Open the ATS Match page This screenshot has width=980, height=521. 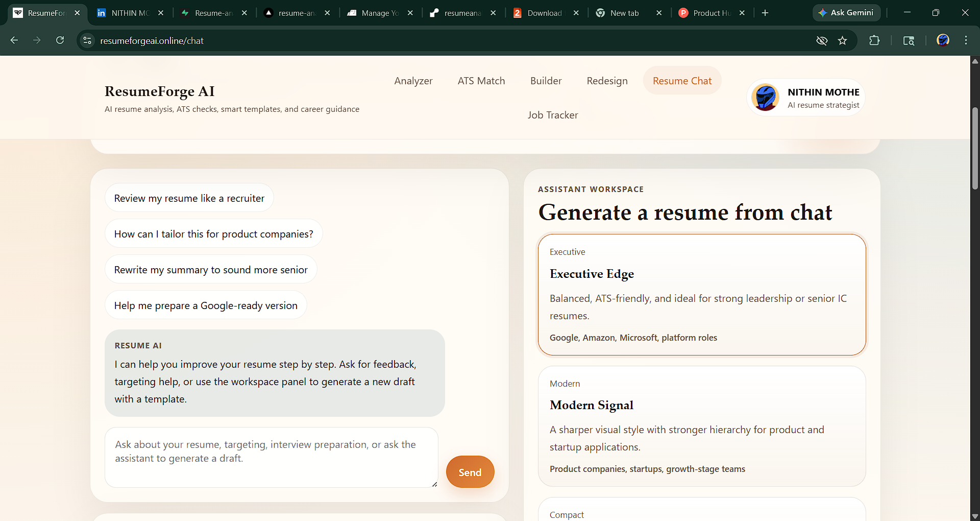481,81
